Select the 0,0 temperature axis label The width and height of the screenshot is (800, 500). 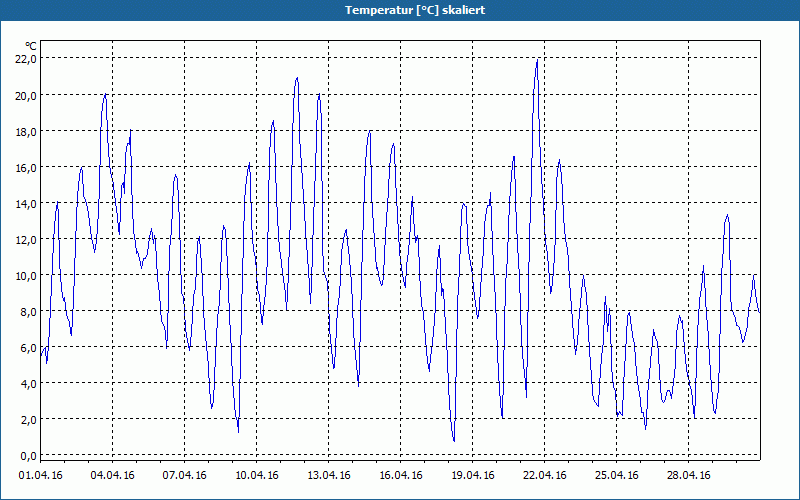coord(29,456)
